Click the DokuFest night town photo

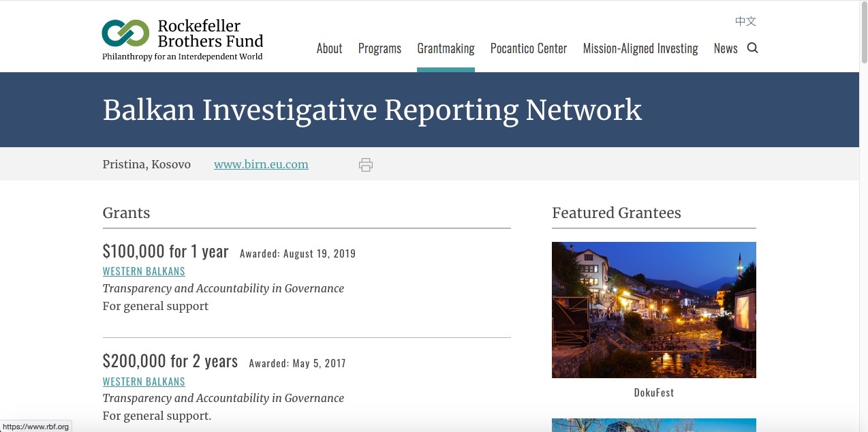click(653, 309)
